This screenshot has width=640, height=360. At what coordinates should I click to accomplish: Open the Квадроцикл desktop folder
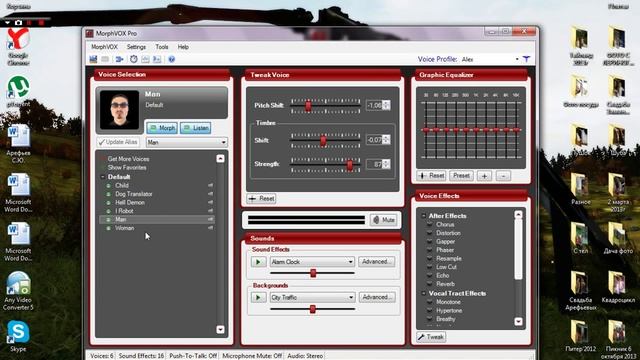click(618, 287)
